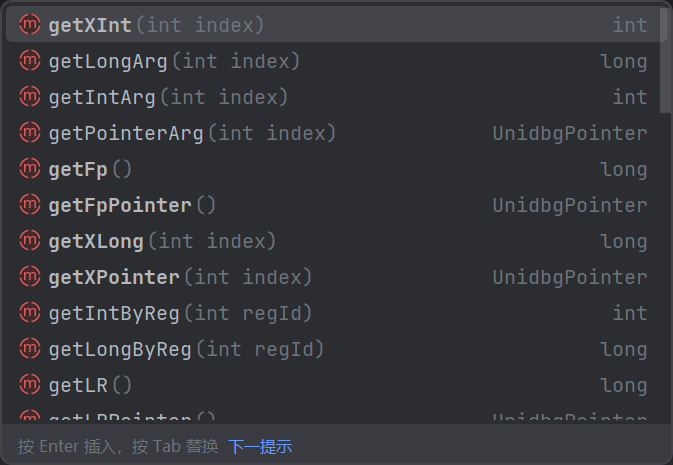This screenshot has height=465, width=673.
Task: Click the method icon beside getFpPointer()
Action: [30, 205]
